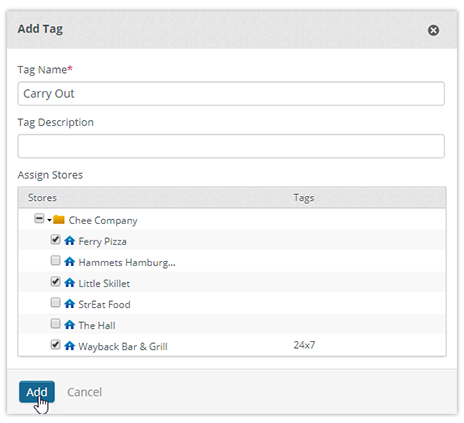Click the Tags column header
464x423 pixels.
click(304, 198)
